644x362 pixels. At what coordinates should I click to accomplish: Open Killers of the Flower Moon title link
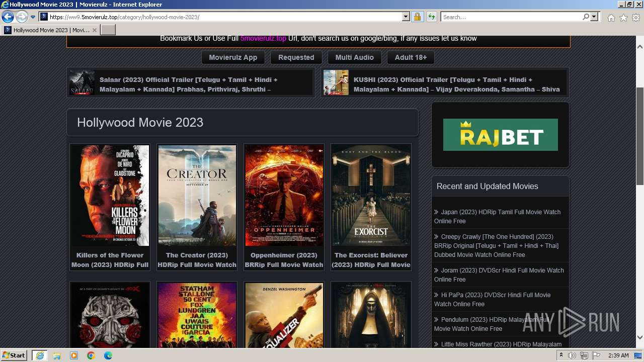110,260
